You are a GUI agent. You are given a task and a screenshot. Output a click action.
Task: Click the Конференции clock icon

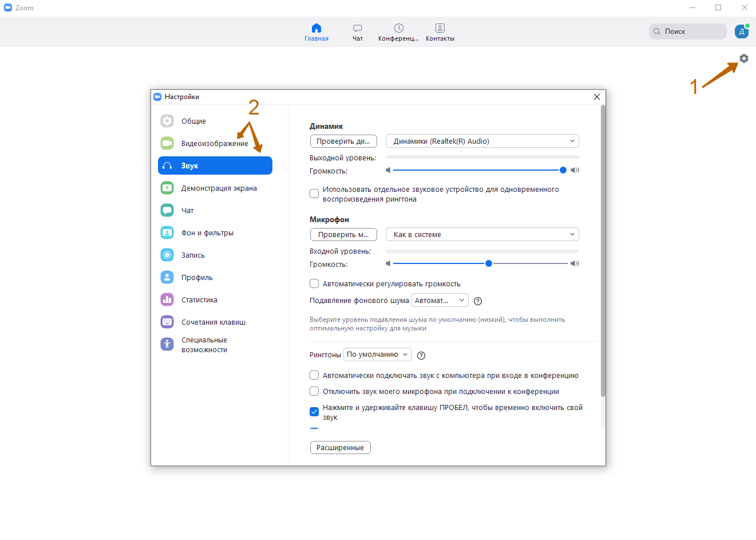point(399,28)
